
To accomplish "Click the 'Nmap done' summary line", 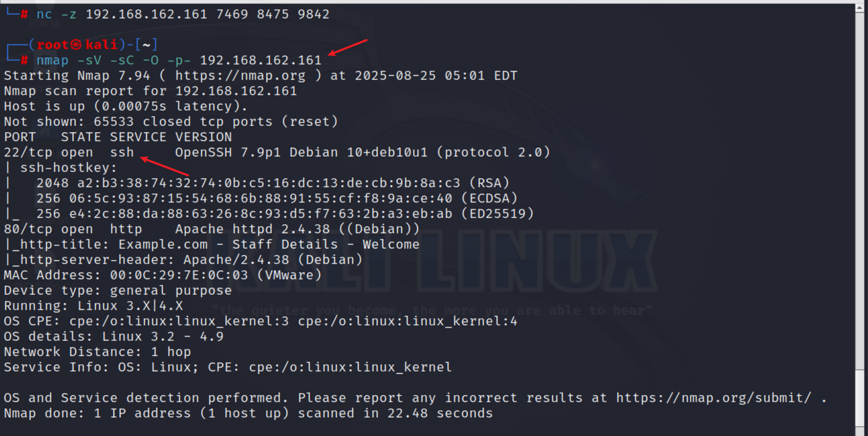I will coord(248,413).
